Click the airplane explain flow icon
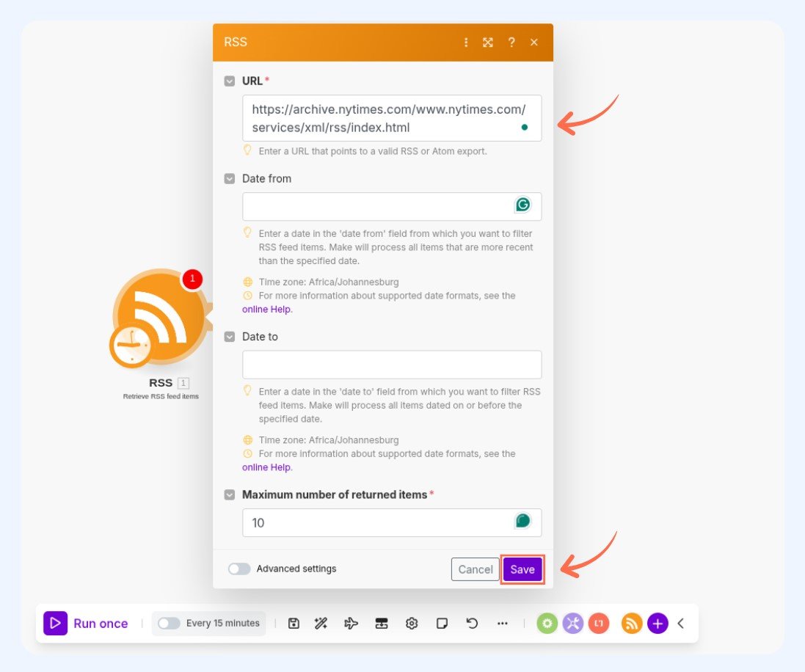 [351, 623]
